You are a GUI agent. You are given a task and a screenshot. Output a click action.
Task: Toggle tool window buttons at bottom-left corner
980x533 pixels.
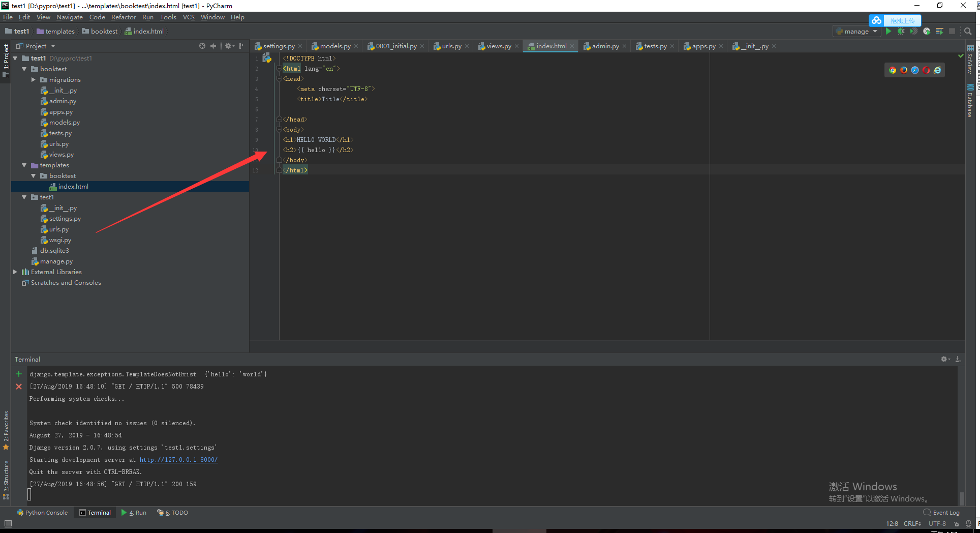pos(8,523)
